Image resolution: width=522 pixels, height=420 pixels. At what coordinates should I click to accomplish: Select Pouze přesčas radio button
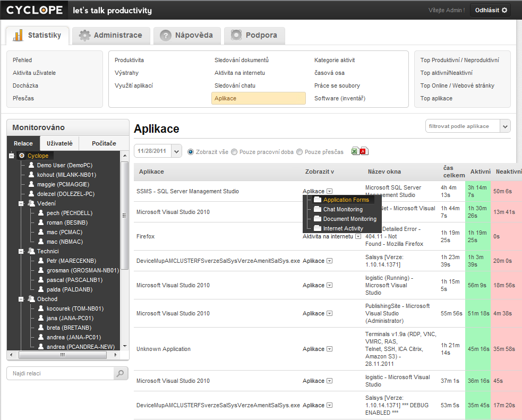[x=299, y=152]
